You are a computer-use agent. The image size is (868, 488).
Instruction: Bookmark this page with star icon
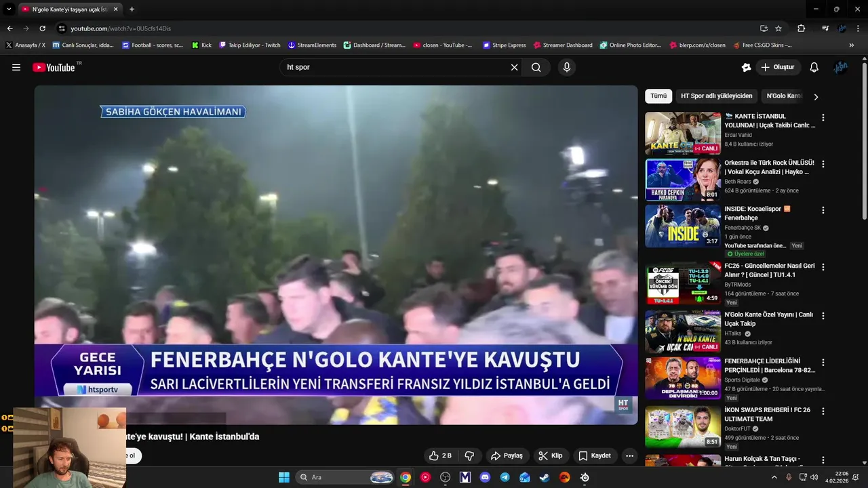point(778,28)
